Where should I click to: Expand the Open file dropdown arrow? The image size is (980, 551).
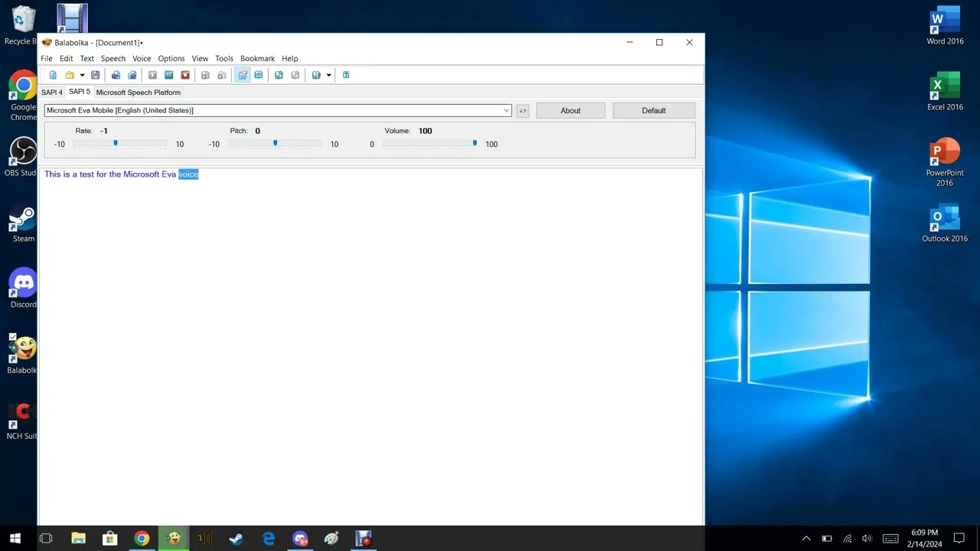pyautogui.click(x=82, y=75)
